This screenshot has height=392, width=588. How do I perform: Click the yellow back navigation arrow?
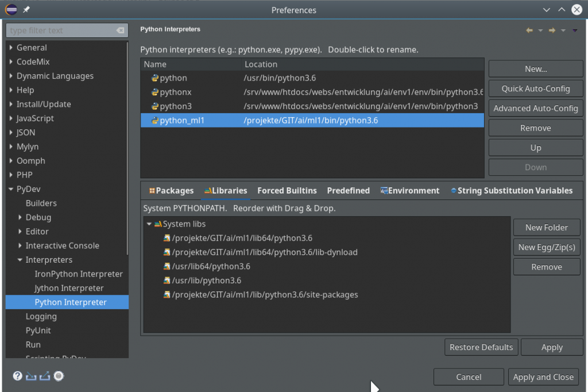(x=529, y=30)
